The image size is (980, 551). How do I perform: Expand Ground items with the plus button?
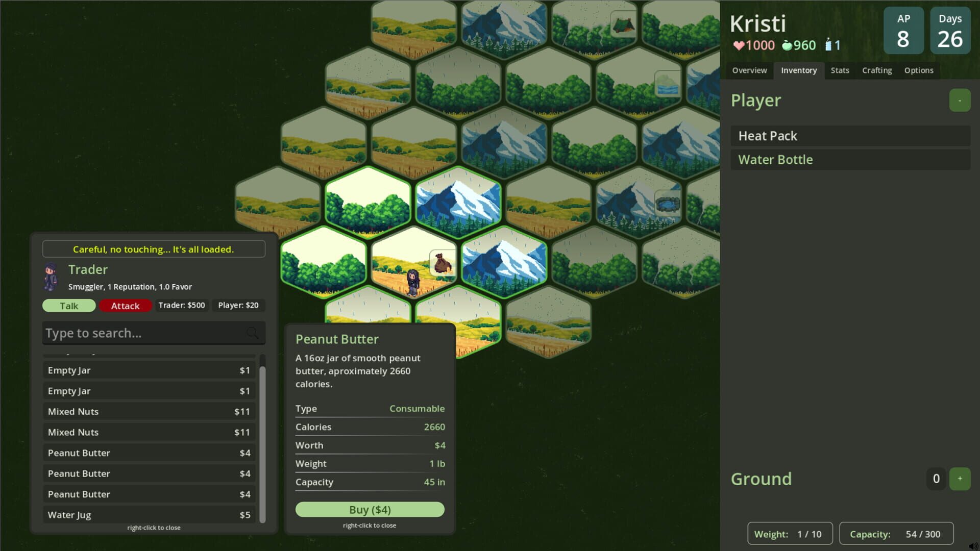coord(960,479)
